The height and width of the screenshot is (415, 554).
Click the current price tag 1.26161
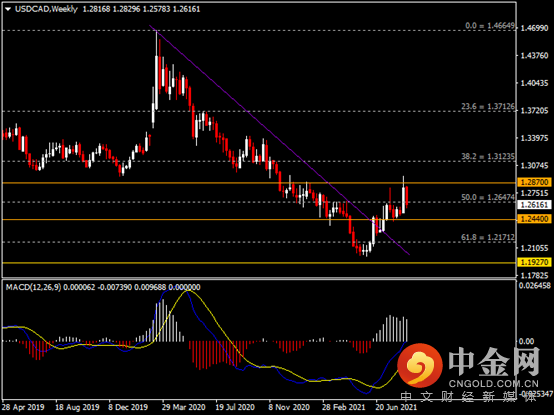coord(535,204)
